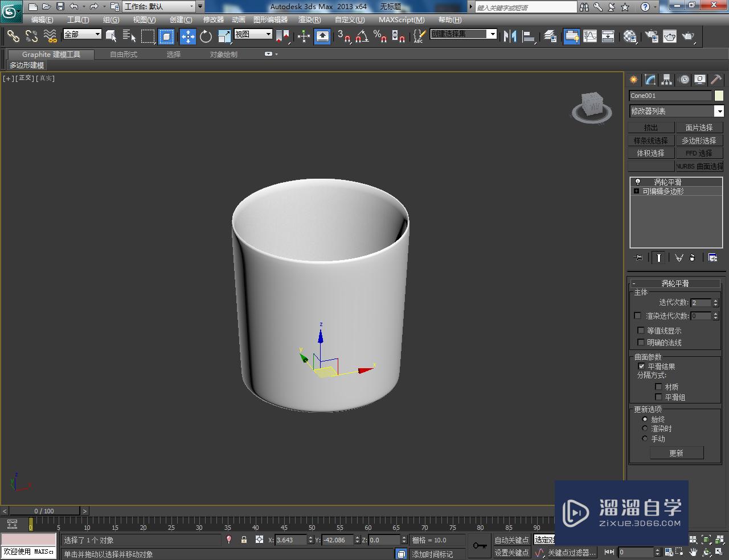Toggle the 3D Snaps tool

(343, 36)
